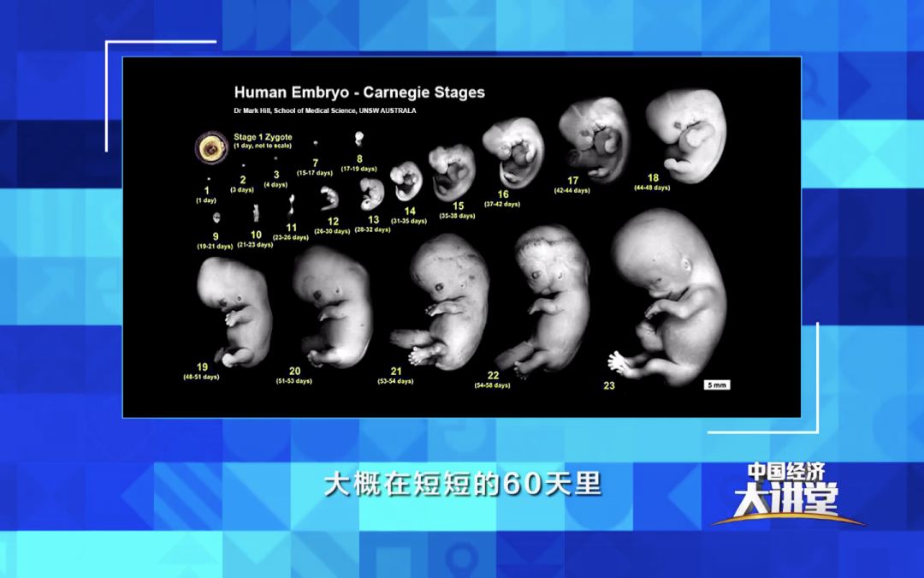Select the stage 14 embryo image
The width and height of the screenshot is (924, 578).
tap(406, 181)
